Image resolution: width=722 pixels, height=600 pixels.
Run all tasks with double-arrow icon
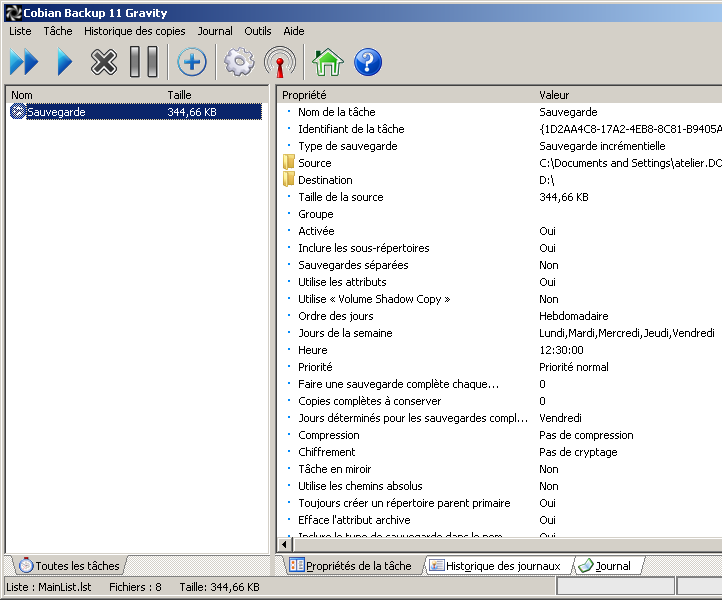coord(24,63)
